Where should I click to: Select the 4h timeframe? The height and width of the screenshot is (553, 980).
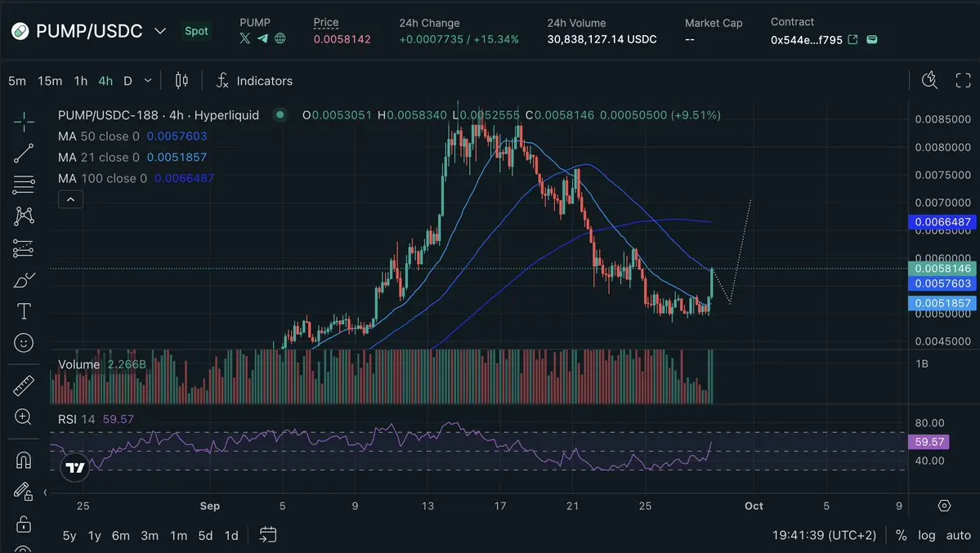click(x=105, y=81)
